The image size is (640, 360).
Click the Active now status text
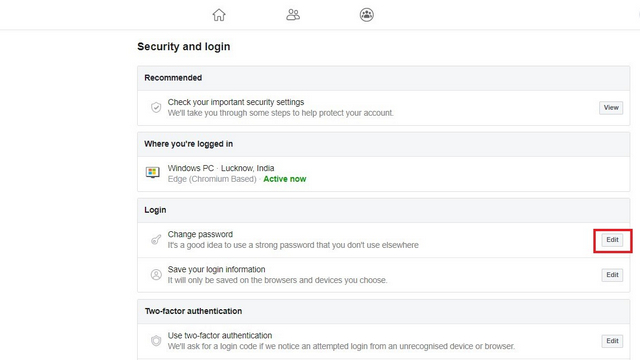(x=285, y=179)
